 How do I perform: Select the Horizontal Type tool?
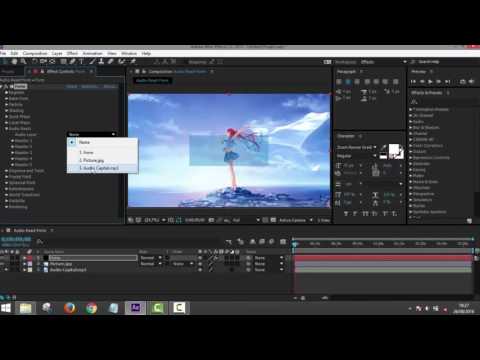(81, 62)
